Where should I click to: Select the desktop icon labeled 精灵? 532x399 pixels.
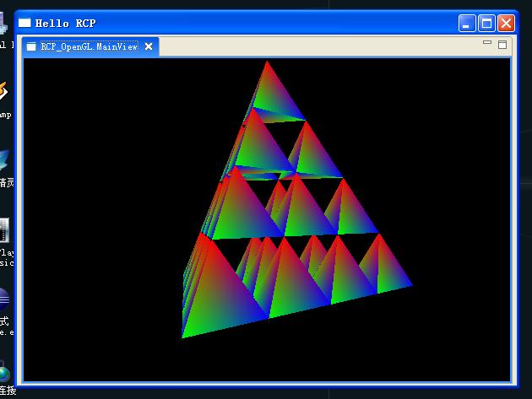click(7, 183)
